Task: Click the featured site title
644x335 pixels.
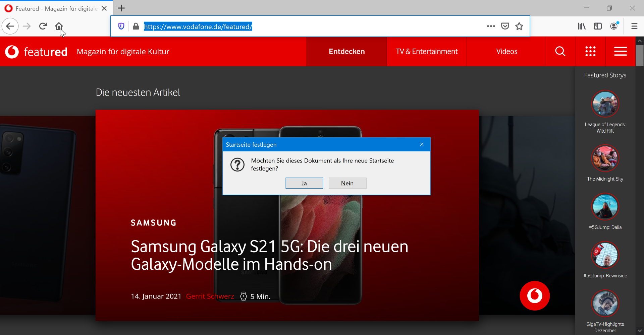Action: (46, 52)
